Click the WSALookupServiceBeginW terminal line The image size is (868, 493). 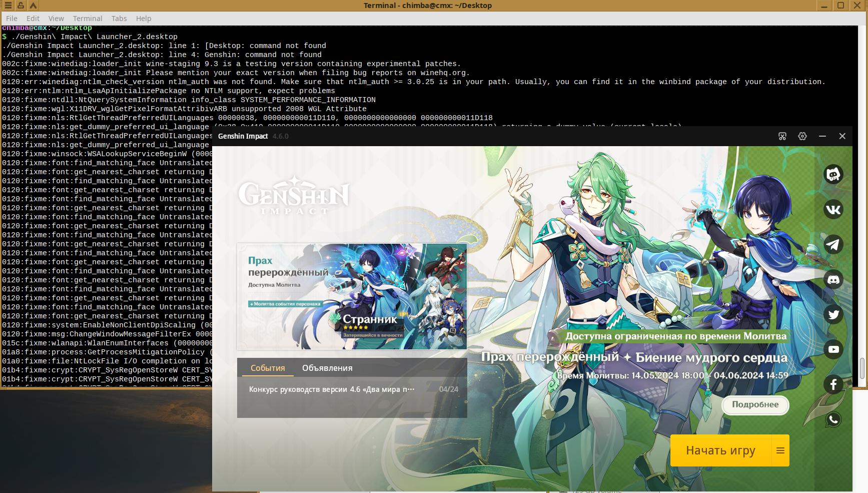point(107,154)
